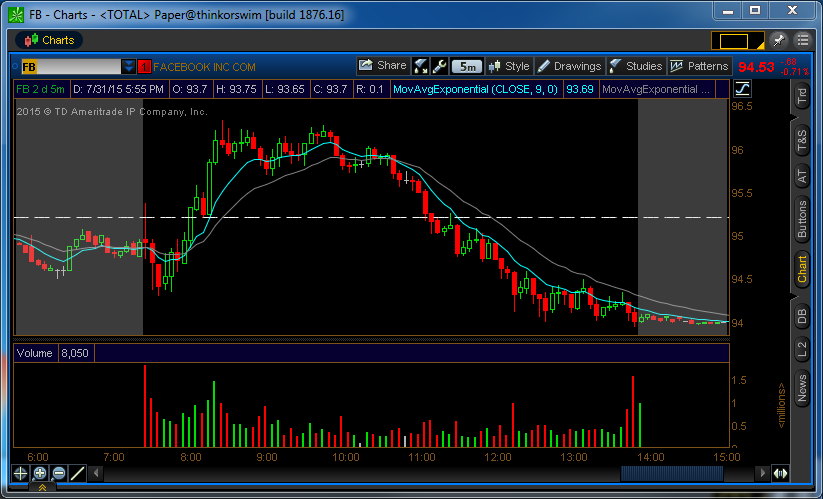Image resolution: width=823 pixels, height=499 pixels.
Task: Click the -0.71% change value
Action: (795, 72)
